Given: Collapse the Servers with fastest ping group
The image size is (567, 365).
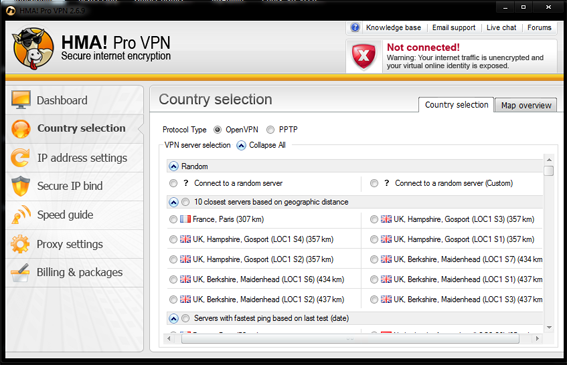Looking at the screenshot, I should 174,318.
